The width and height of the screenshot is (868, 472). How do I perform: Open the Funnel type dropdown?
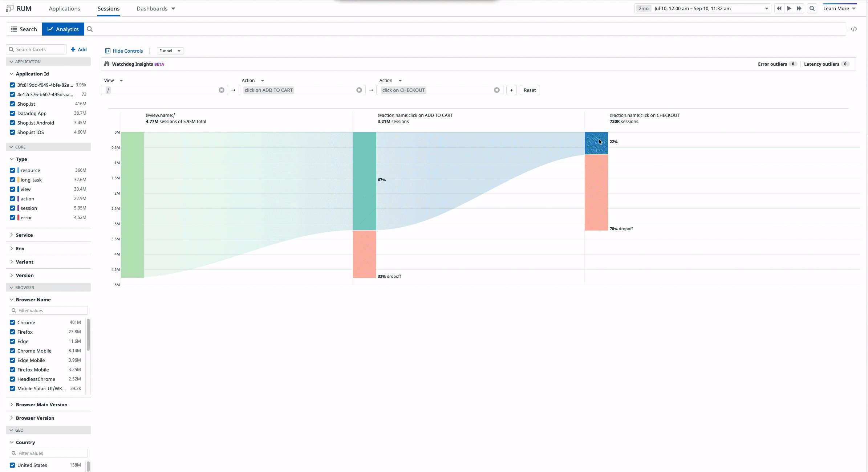[x=169, y=50]
